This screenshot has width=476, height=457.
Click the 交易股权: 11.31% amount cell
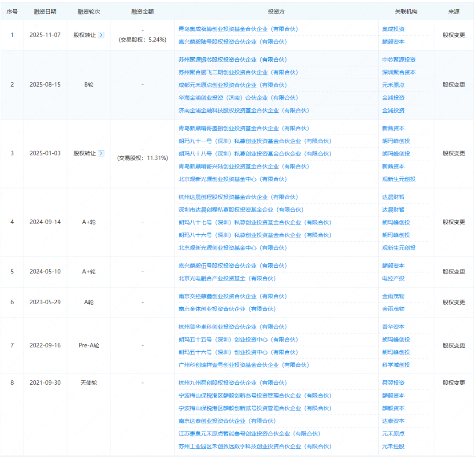pyautogui.click(x=142, y=158)
